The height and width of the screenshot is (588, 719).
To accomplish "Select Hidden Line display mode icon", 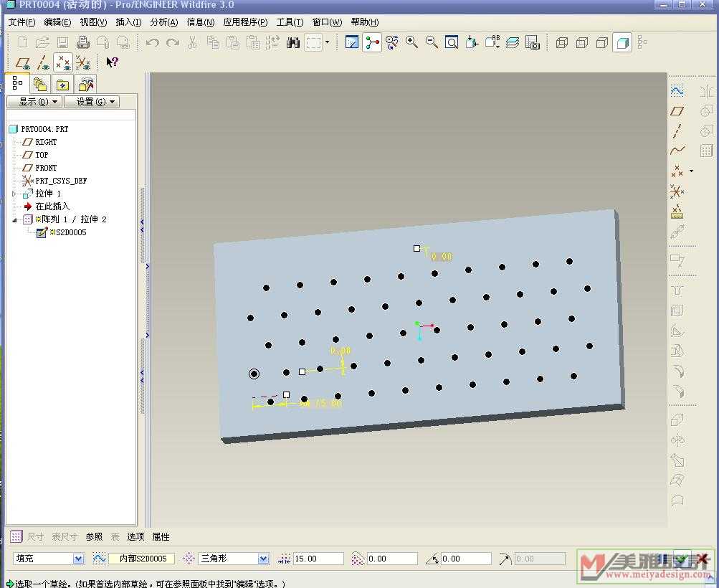I will point(582,42).
